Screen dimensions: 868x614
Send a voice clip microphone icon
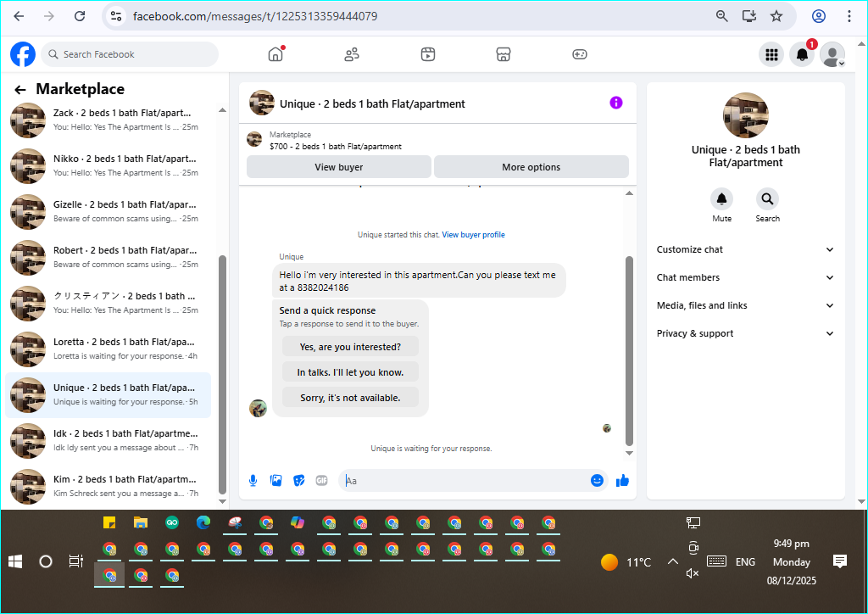(253, 481)
